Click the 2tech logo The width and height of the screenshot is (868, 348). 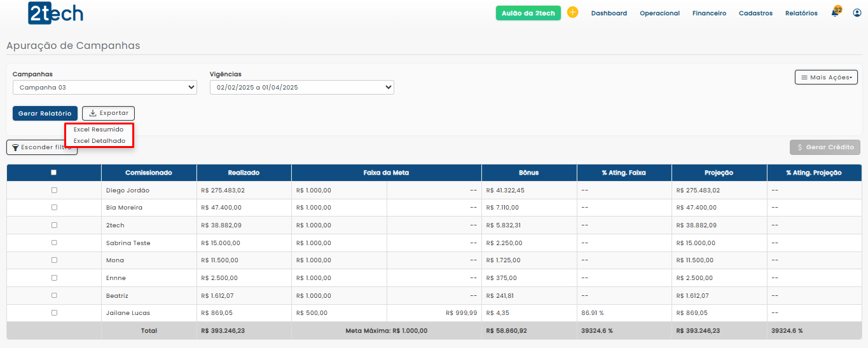coord(55,13)
